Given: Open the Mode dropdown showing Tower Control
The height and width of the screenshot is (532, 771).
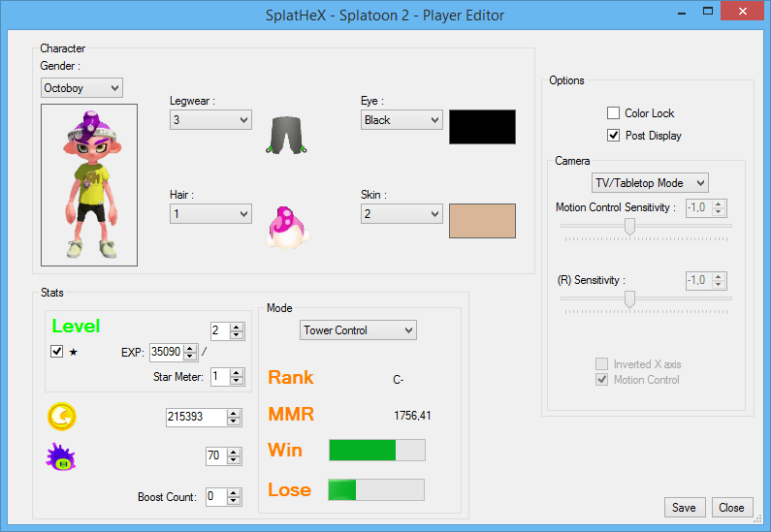Looking at the screenshot, I should pyautogui.click(x=358, y=330).
